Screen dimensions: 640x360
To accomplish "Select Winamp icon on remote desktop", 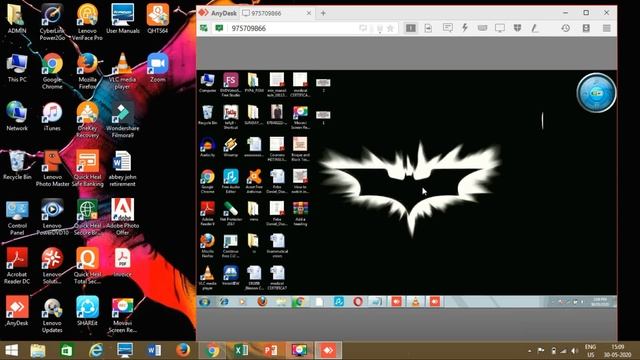I will (231, 147).
